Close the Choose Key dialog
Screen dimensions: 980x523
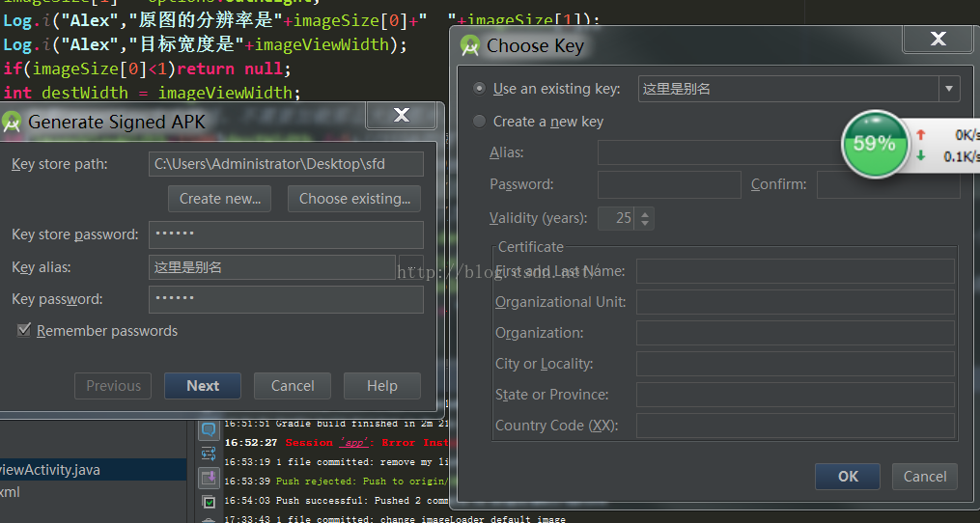tap(938, 39)
